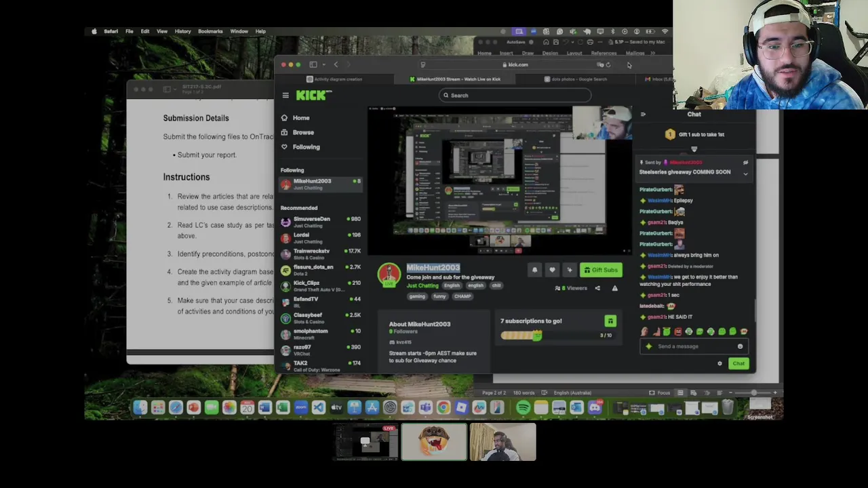The image size is (868, 488).
Task: Click the streamer's LIVE avatar
Action: click(x=389, y=275)
